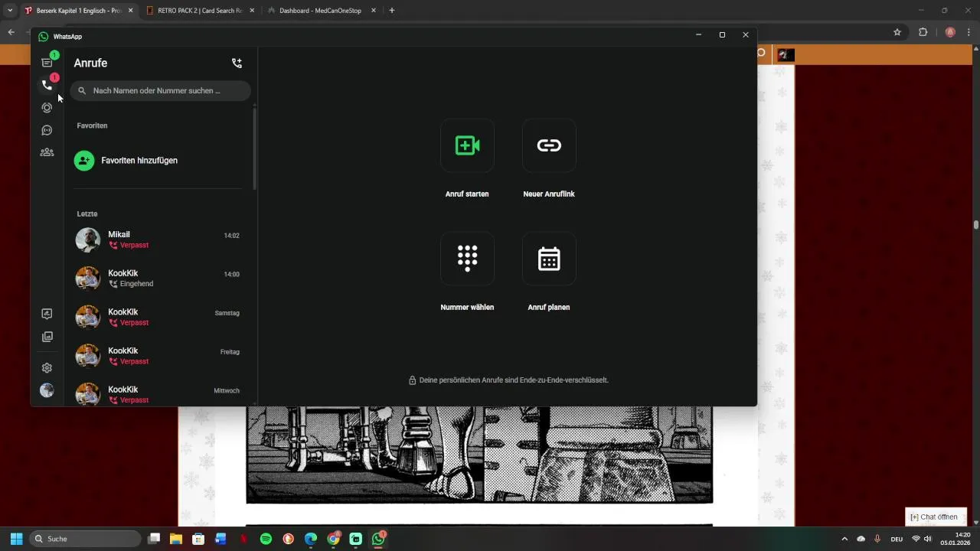Open the Nummer wählen dial pad
The height and width of the screenshot is (551, 980).
point(467,259)
